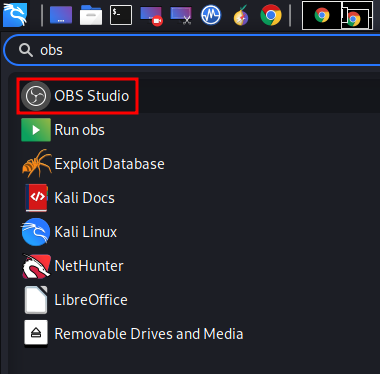
Task: Open the Exploit Database spider icon
Action: click(x=37, y=163)
